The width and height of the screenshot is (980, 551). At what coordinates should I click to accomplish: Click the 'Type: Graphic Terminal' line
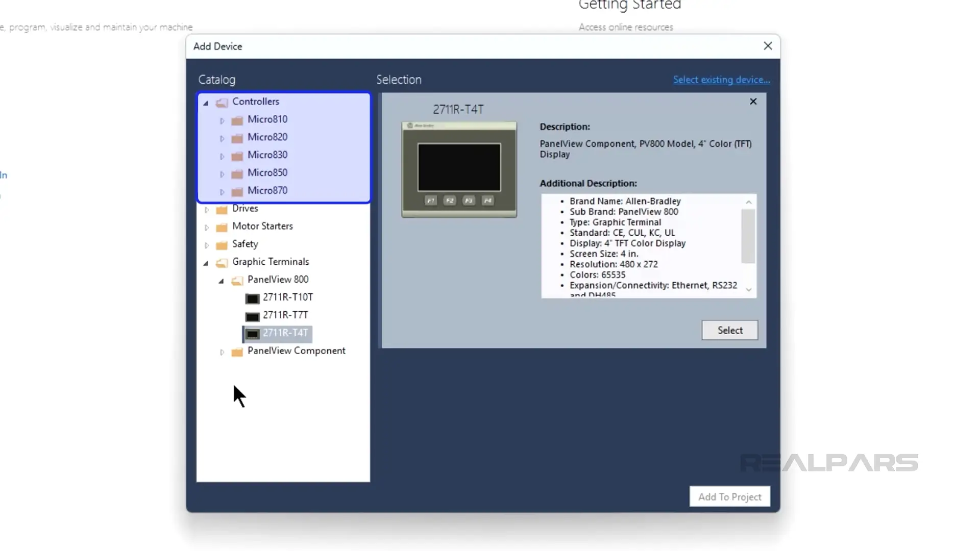pyautogui.click(x=615, y=222)
